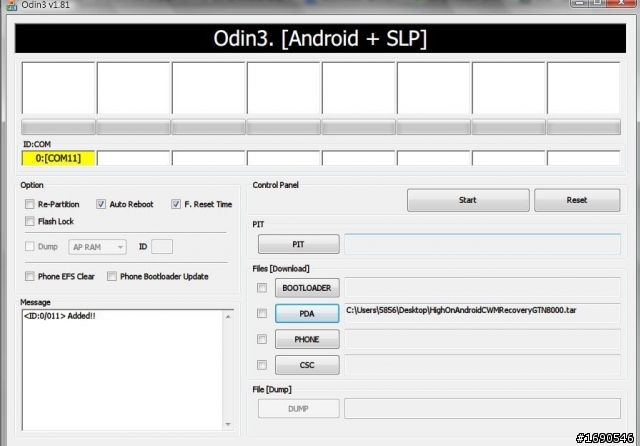Click the Message log down arrow
This screenshot has width=640, height=446.
228,424
